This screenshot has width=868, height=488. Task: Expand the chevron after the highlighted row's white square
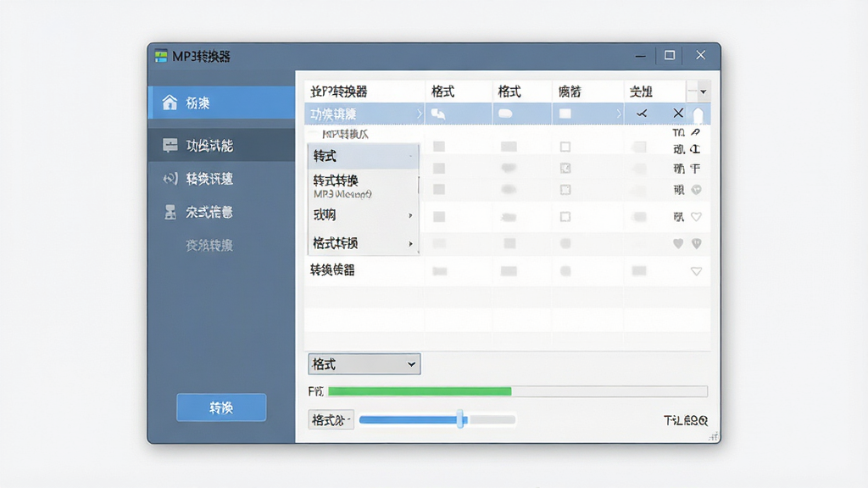tap(618, 114)
